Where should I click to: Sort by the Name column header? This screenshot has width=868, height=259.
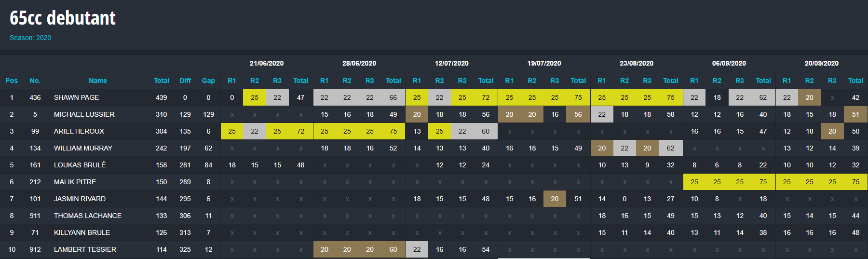98,81
